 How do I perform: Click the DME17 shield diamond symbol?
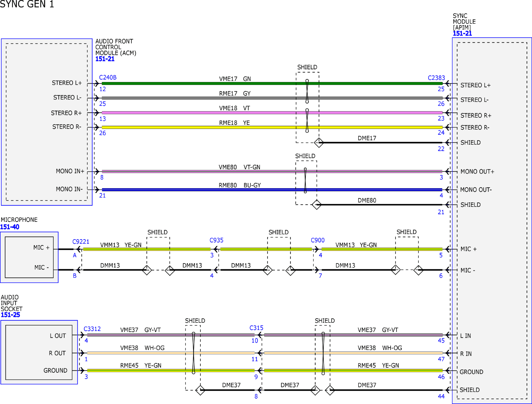tap(319, 143)
